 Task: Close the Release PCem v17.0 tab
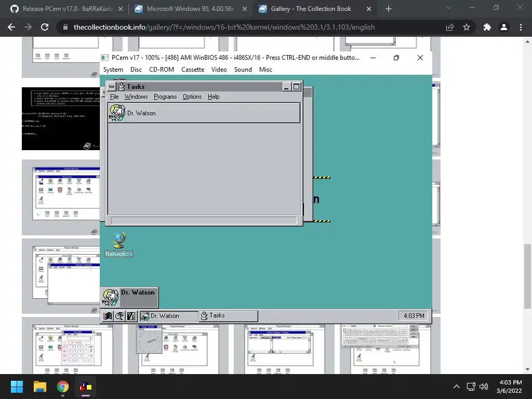click(x=121, y=9)
